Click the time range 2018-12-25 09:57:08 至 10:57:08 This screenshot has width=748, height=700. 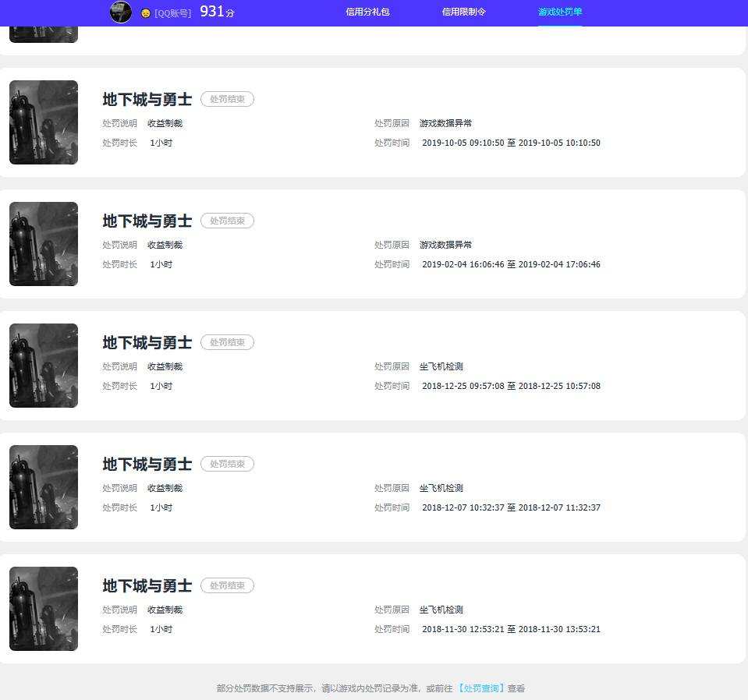(x=511, y=386)
